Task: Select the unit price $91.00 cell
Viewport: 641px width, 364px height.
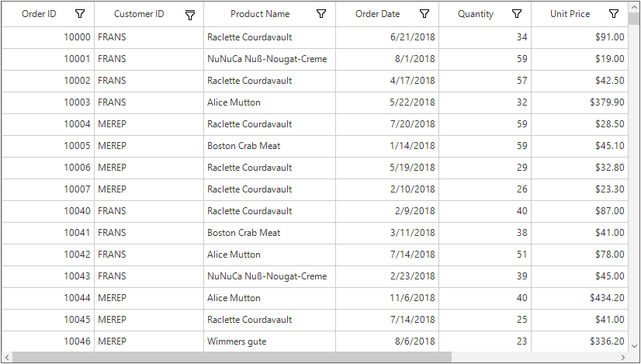Action: click(580, 37)
